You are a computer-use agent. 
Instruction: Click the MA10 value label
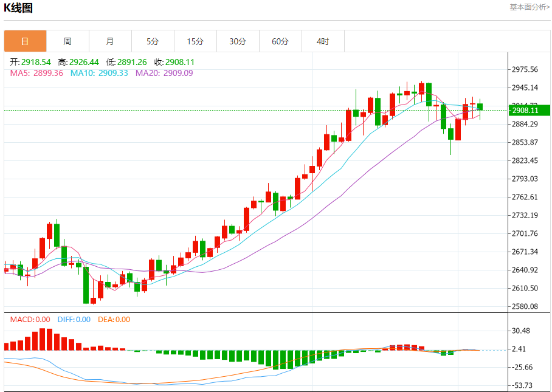99,73
